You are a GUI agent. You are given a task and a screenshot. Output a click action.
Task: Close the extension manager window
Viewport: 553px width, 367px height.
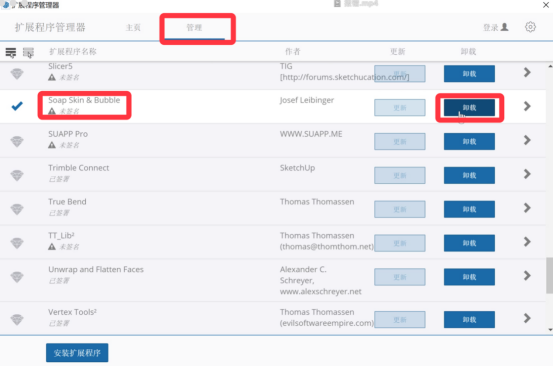[x=546, y=5]
